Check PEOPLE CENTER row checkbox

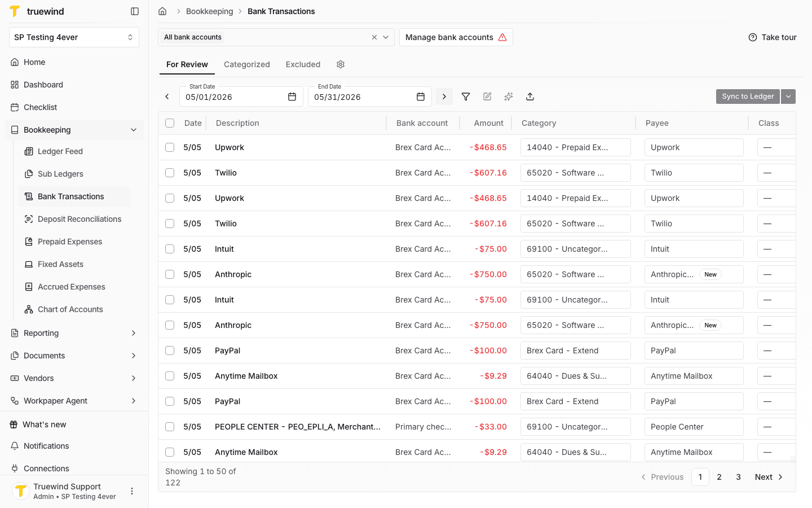(x=170, y=427)
